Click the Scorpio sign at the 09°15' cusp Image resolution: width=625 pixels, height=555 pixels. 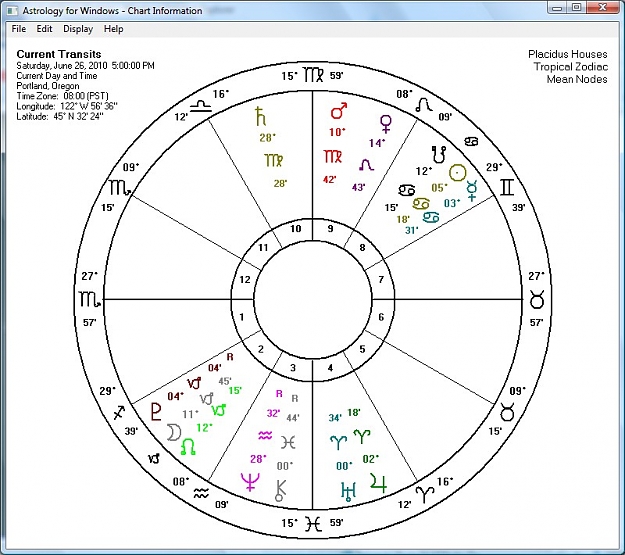[120, 187]
